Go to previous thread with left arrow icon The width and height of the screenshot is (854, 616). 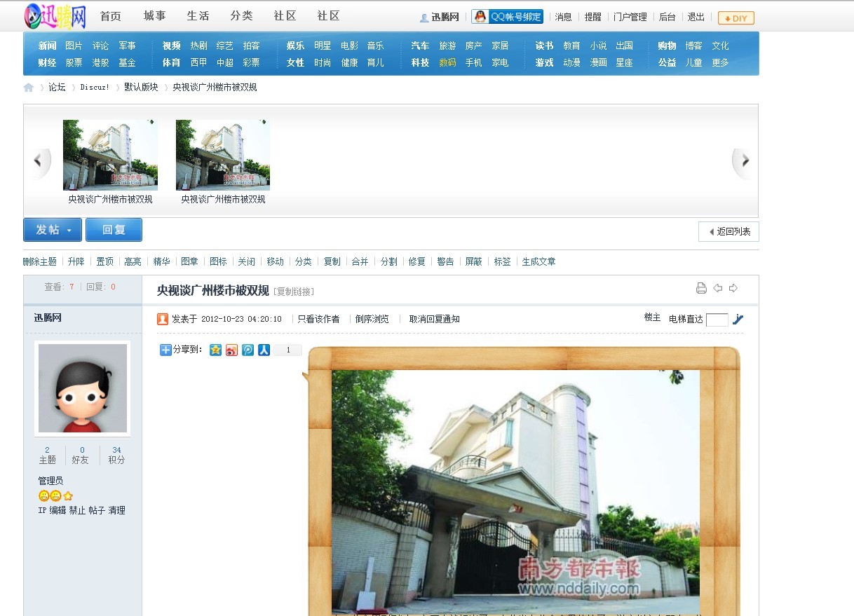click(717, 289)
